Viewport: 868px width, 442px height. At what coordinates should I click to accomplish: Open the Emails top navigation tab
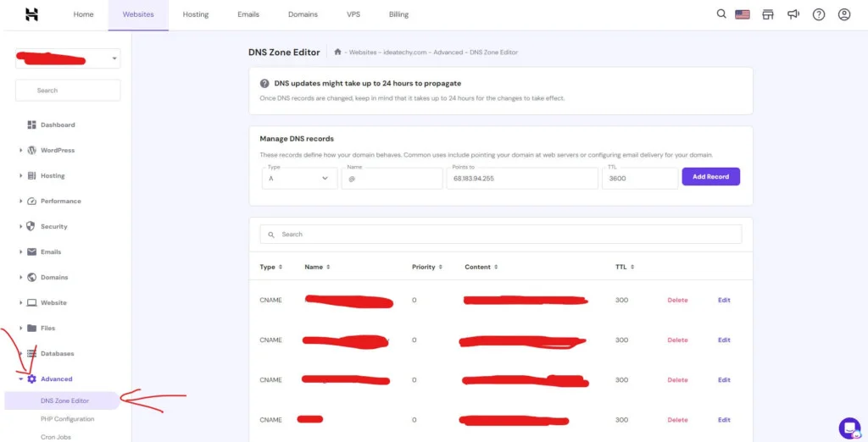click(x=248, y=15)
